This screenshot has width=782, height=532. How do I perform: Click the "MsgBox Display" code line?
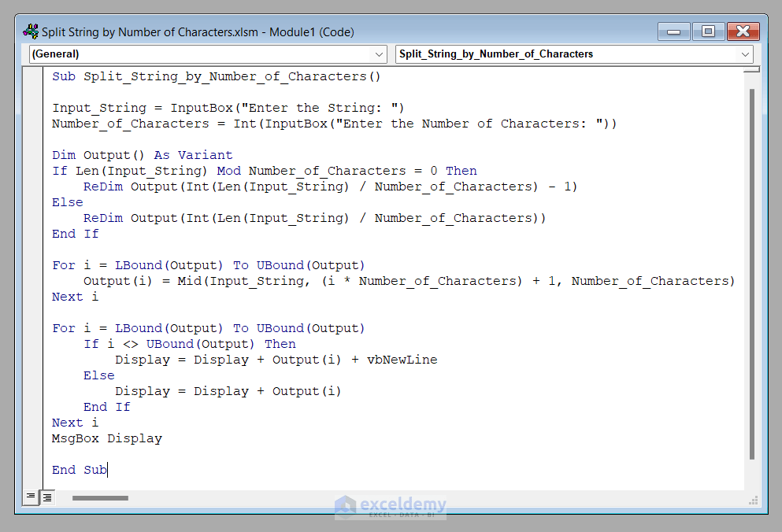(x=106, y=438)
